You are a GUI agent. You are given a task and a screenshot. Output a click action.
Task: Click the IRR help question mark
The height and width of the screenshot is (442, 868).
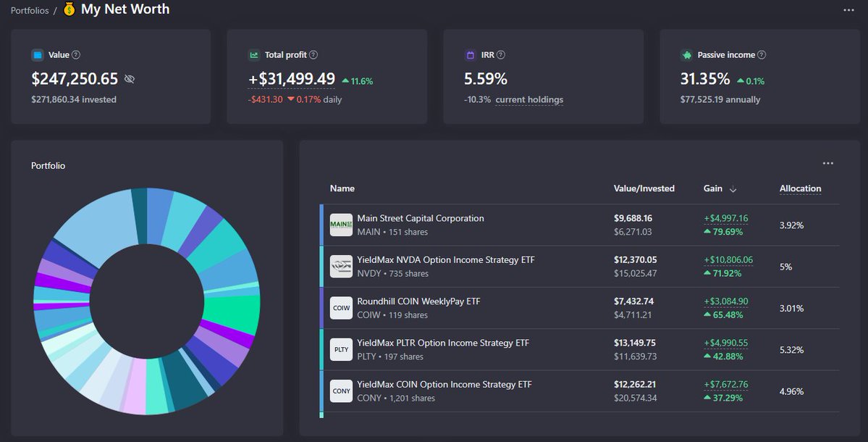point(501,55)
